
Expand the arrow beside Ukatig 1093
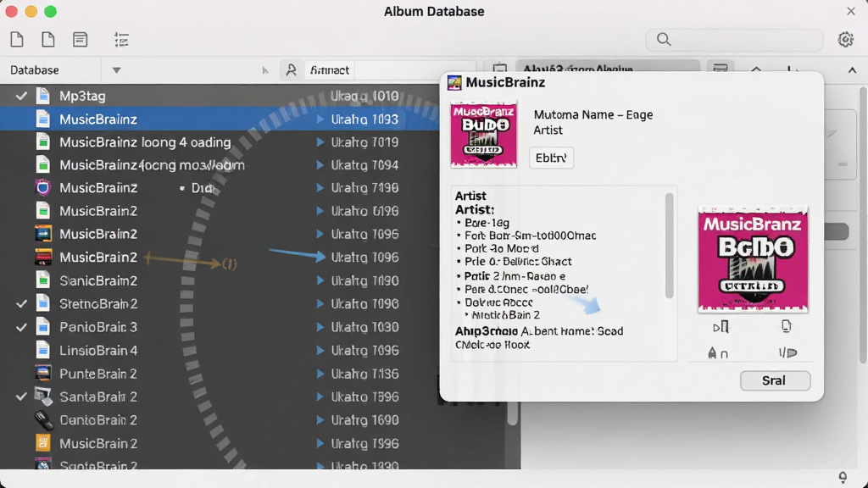(320, 119)
